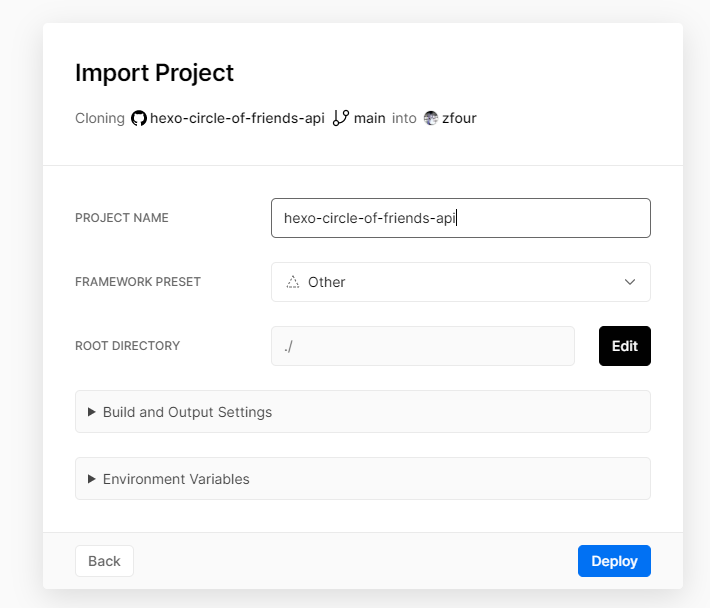Viewport: 710px width, 608px height.
Task: Click the git branch icon
Action: (341, 118)
